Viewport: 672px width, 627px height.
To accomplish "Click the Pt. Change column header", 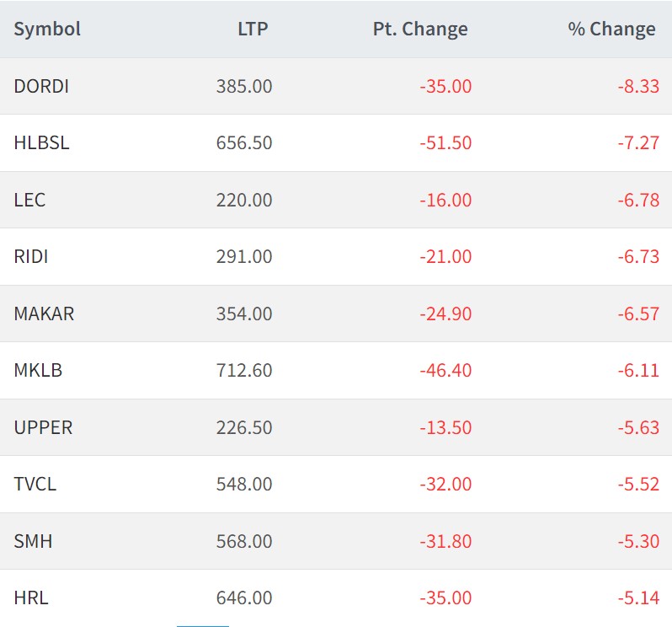I will (419, 29).
